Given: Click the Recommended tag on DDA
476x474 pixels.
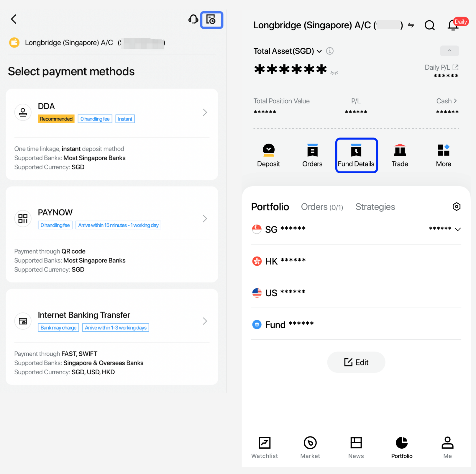Looking at the screenshot, I should [x=56, y=119].
